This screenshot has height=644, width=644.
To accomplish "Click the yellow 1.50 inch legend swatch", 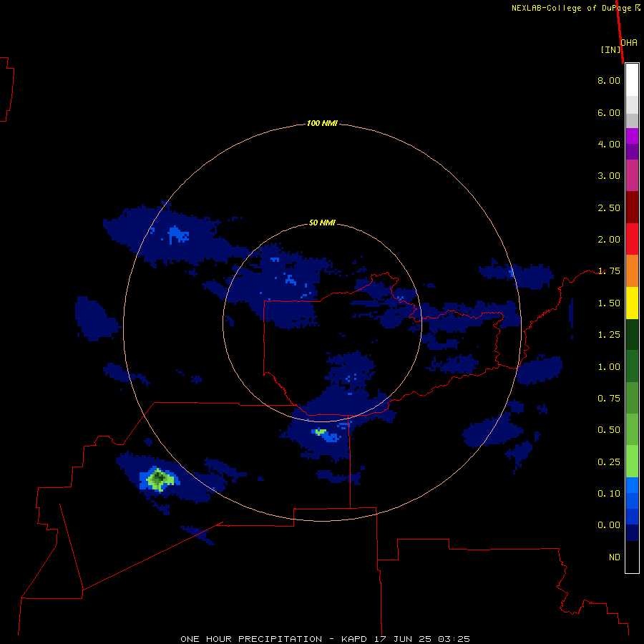I will pos(632,303).
